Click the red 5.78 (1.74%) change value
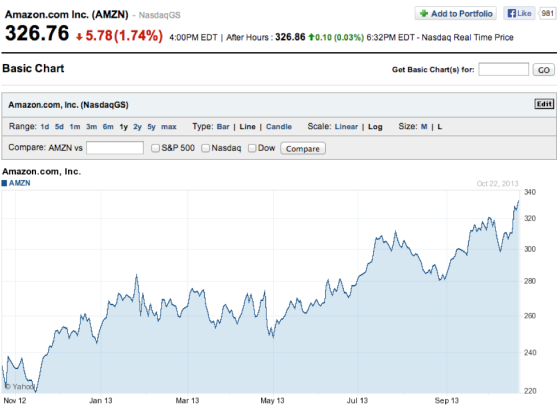Viewport: 557px width, 405px height. pos(119,36)
